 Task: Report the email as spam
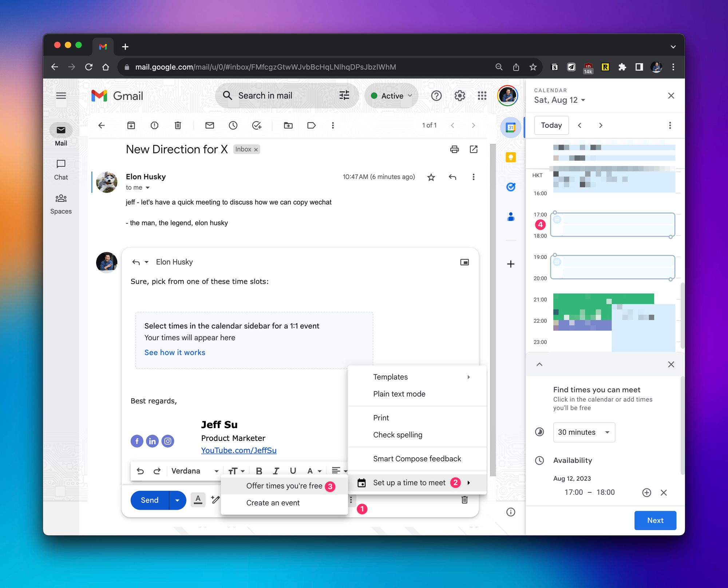pos(154,125)
